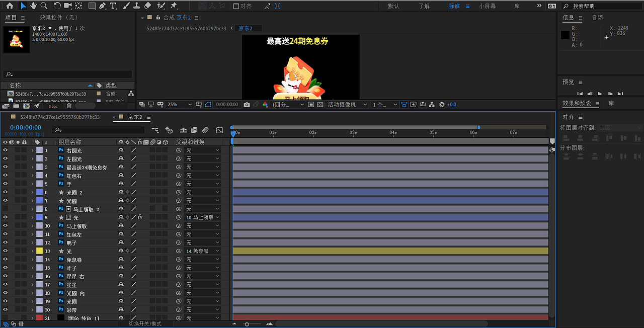
Task: Select the 5248fe774d37ce1c9555760b297bc33 timeline tab
Action: 60,117
